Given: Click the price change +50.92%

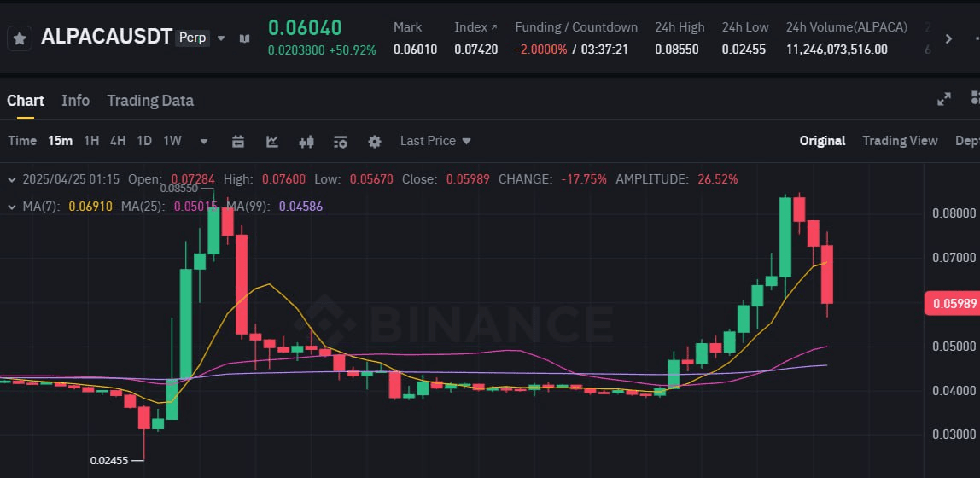Looking at the screenshot, I should [x=353, y=50].
